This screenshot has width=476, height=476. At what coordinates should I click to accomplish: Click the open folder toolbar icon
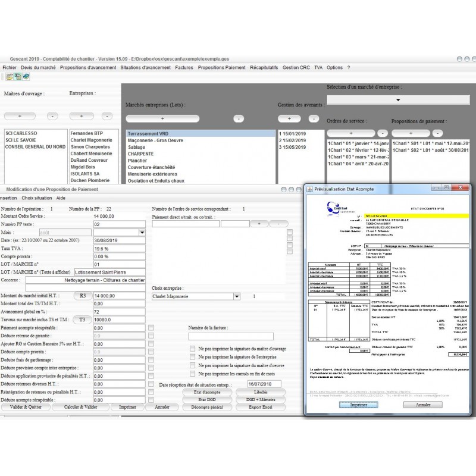[x=10, y=77]
